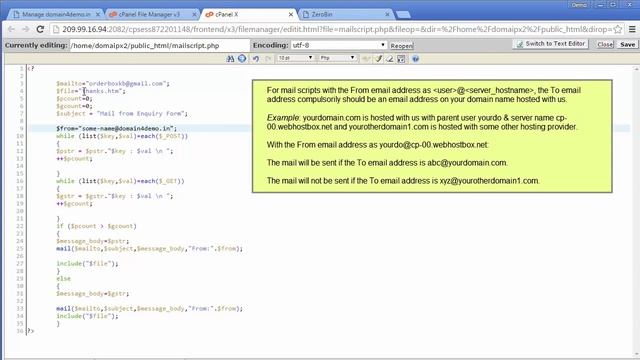Open the Encoding utf-8 dropdown

pyautogui.click(x=339, y=45)
